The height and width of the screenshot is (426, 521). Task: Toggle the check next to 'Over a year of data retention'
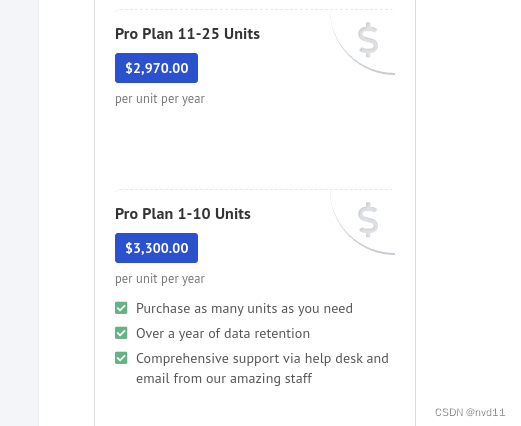(x=121, y=333)
